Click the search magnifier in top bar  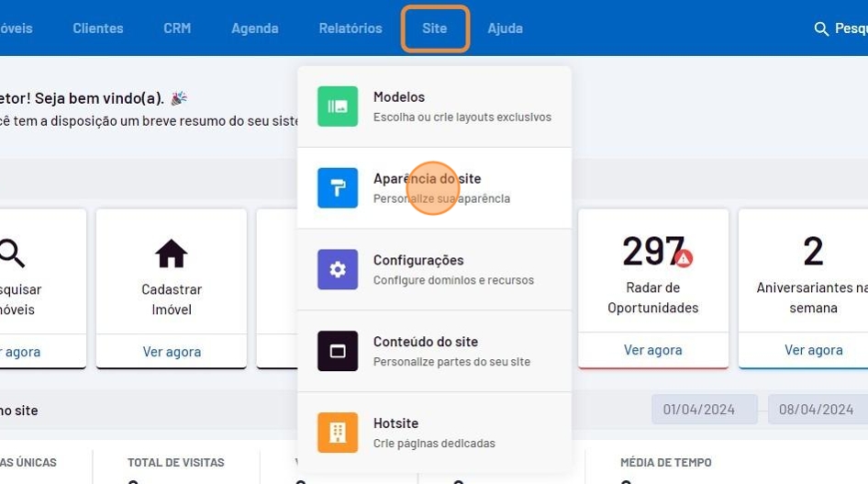821,29
